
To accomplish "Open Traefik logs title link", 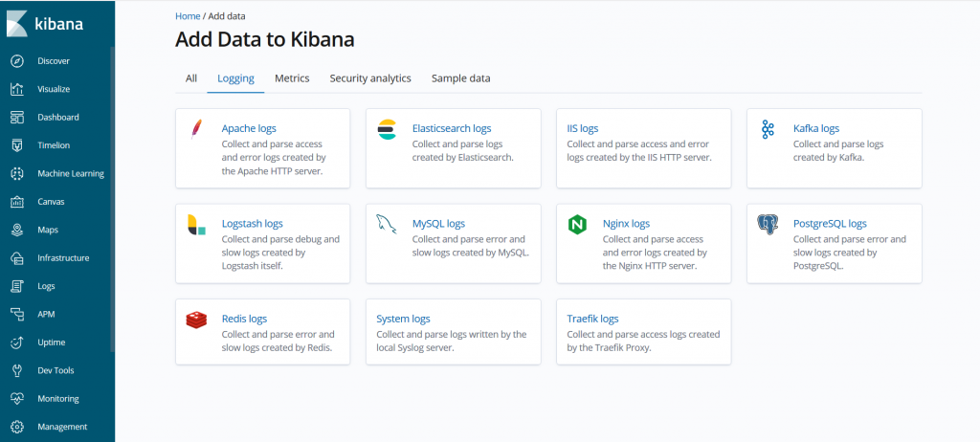I will (x=592, y=319).
